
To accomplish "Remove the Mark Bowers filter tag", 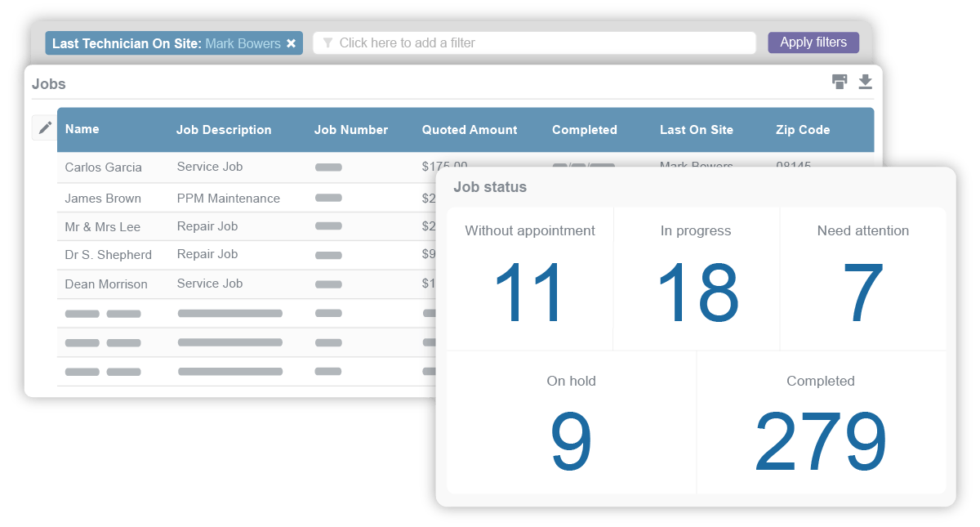I will tap(291, 43).
